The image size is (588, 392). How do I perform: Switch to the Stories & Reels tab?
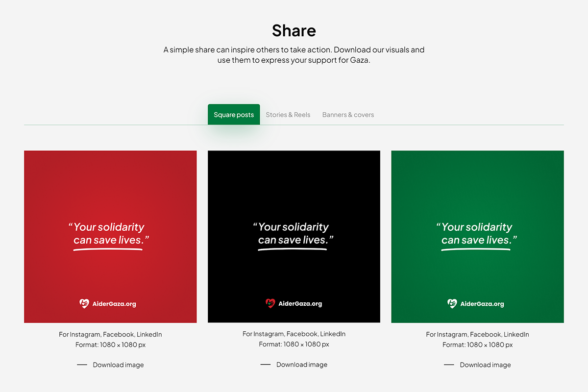pyautogui.click(x=288, y=115)
